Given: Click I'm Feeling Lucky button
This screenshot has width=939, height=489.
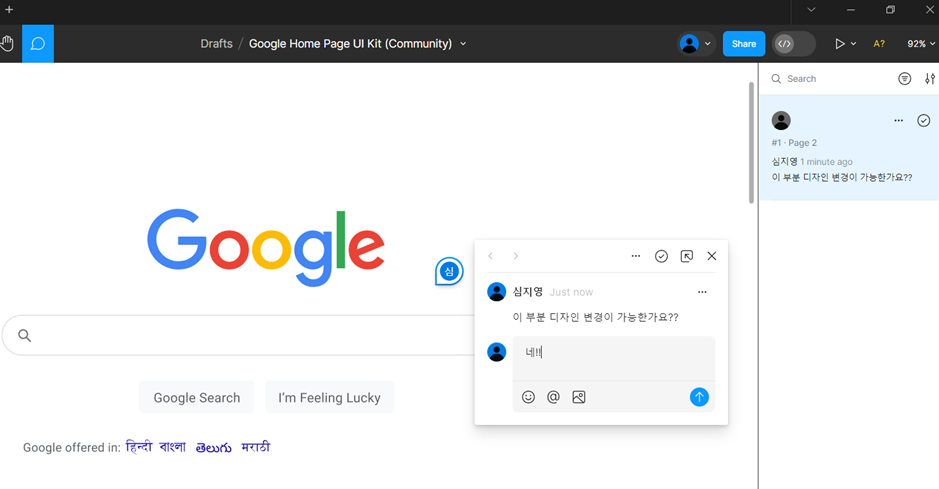Looking at the screenshot, I should (x=329, y=397).
